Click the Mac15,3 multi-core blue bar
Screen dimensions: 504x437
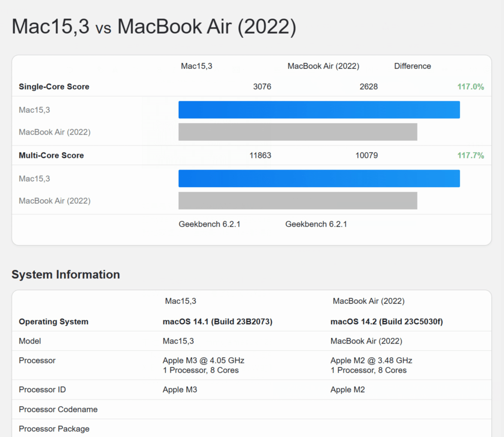point(319,178)
